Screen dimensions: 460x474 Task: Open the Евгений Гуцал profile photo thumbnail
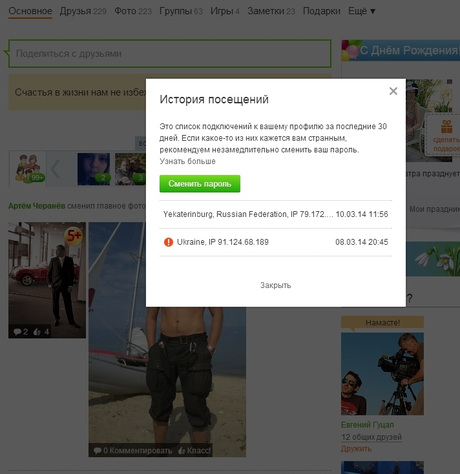[382, 374]
